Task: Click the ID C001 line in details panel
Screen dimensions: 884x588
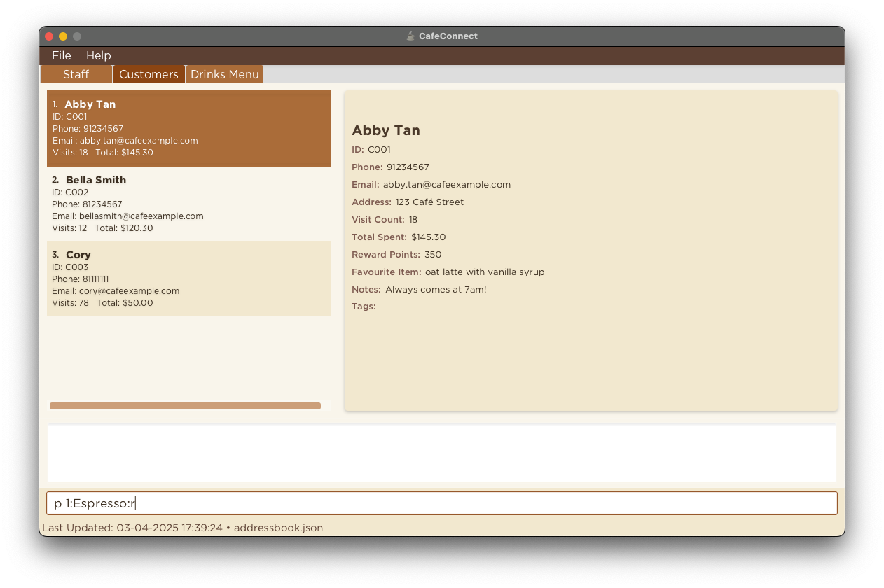Action: [x=371, y=150]
